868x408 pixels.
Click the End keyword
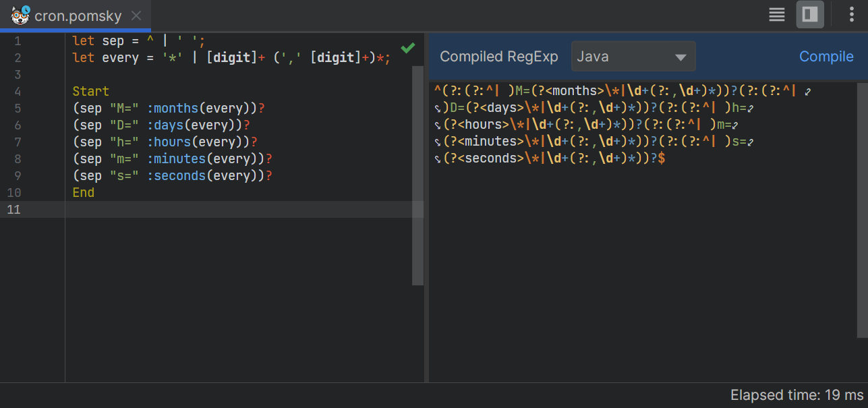click(x=84, y=193)
